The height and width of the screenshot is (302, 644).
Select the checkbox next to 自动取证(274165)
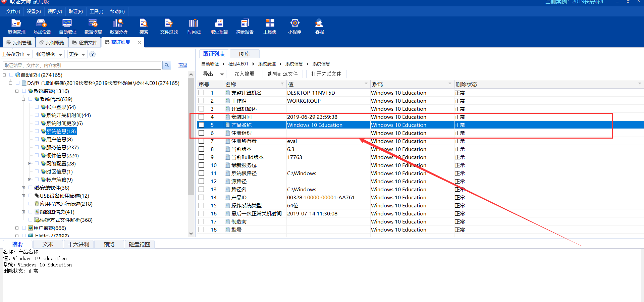click(11, 75)
